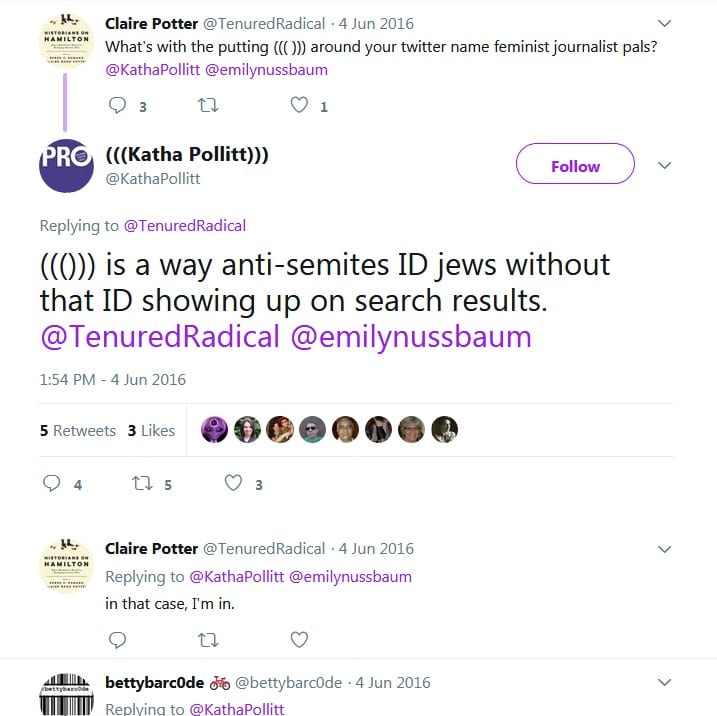Retweet Claire Potter's question tweet
The height and width of the screenshot is (716, 717).
208,106
